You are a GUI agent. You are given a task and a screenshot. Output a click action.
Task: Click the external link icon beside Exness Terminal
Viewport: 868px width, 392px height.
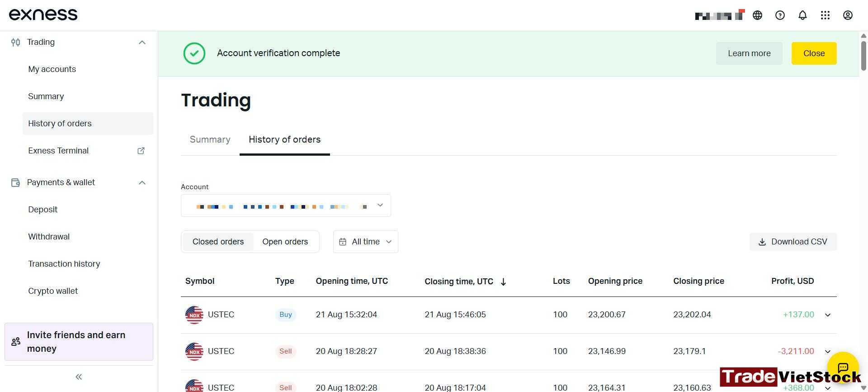click(x=141, y=151)
